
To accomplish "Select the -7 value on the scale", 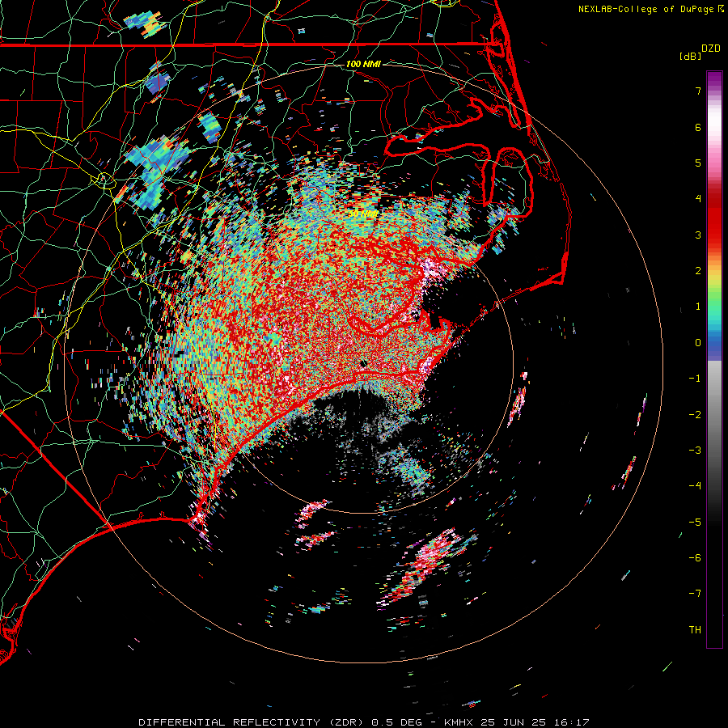I will [695, 594].
